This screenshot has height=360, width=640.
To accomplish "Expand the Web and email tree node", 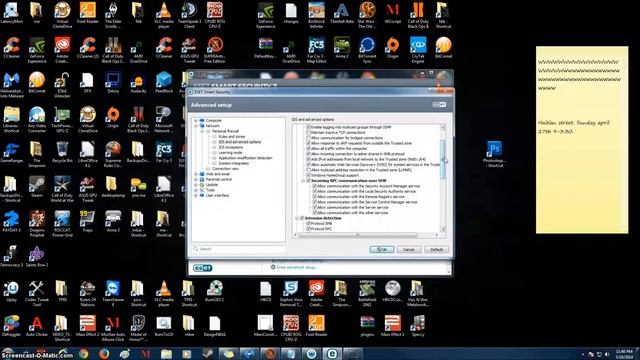I will coord(196,174).
